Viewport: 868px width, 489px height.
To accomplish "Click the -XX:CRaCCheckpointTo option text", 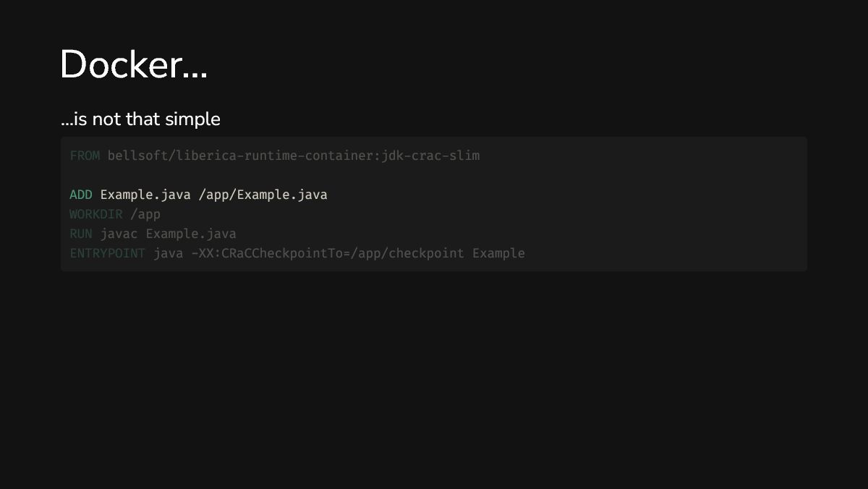I will coord(267,253).
